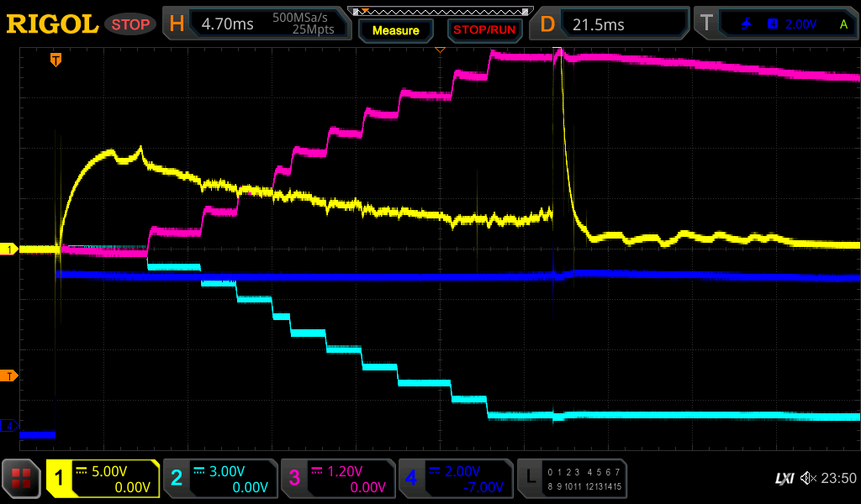The width and height of the screenshot is (861, 504).
Task: Click the channel 4 ground reference marker
Action: point(10,427)
